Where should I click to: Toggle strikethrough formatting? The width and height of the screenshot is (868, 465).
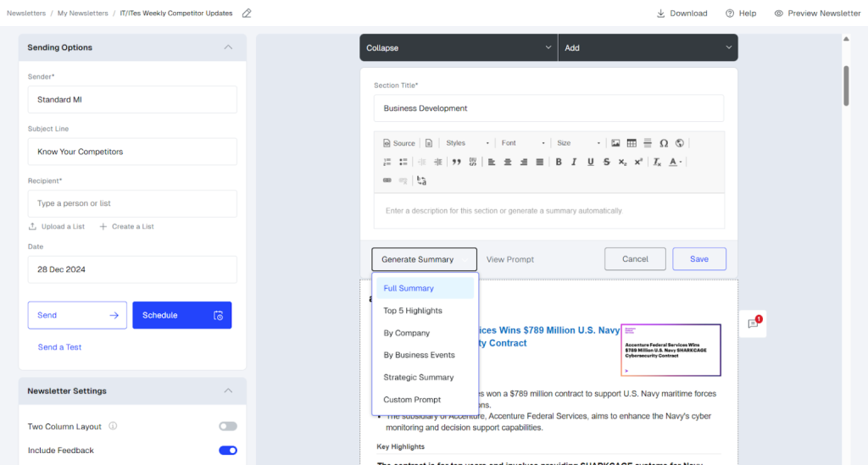607,162
